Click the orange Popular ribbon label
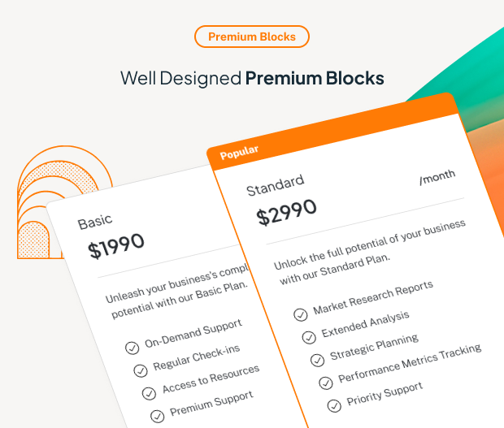The image size is (504, 428). 240,151
